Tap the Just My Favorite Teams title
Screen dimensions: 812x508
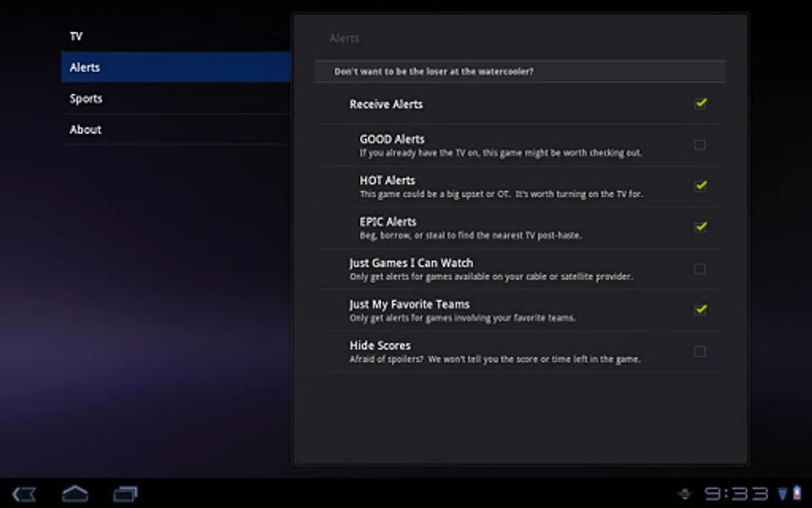[x=409, y=304]
